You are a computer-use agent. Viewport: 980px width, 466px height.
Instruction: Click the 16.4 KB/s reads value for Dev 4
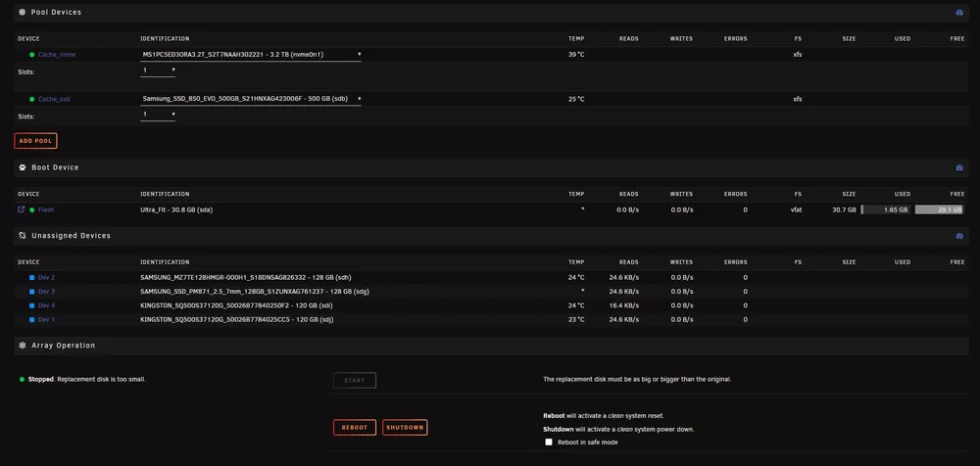click(623, 305)
